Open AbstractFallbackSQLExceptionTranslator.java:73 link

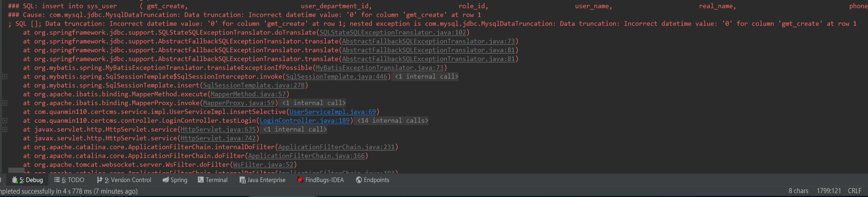point(428,41)
